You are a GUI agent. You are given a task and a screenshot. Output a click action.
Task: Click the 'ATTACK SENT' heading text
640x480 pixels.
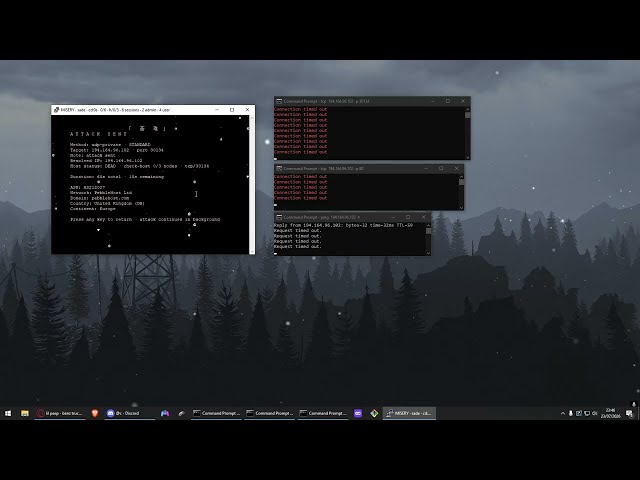pyautogui.click(x=98, y=134)
